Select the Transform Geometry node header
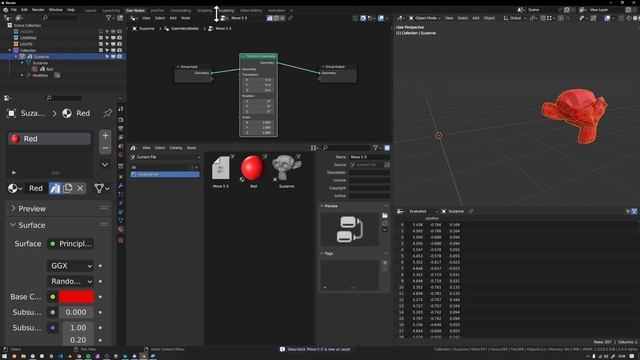Screen dimensions: 640x360 point(258,56)
